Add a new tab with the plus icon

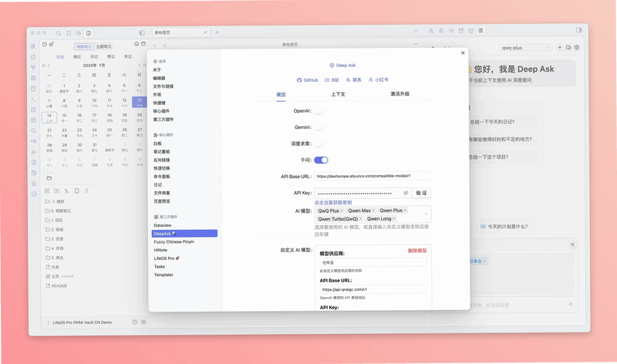(217, 32)
